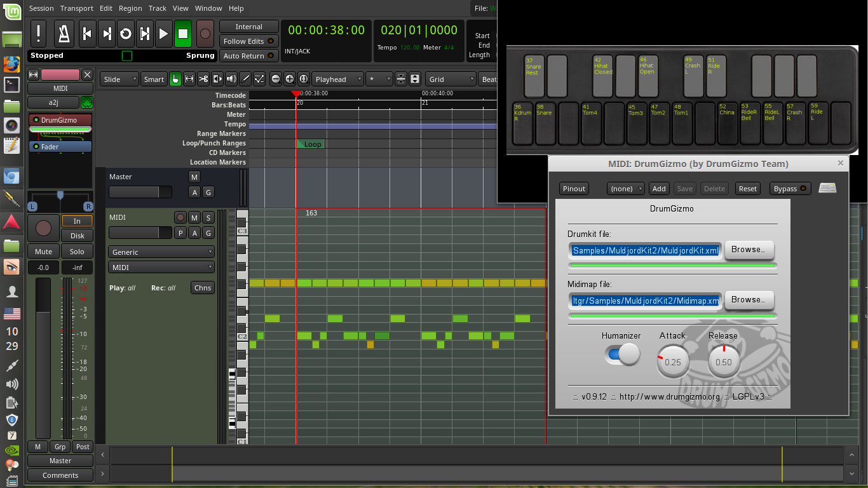Toggle the metronome click
This screenshot has height=488, width=868.
[64, 33]
